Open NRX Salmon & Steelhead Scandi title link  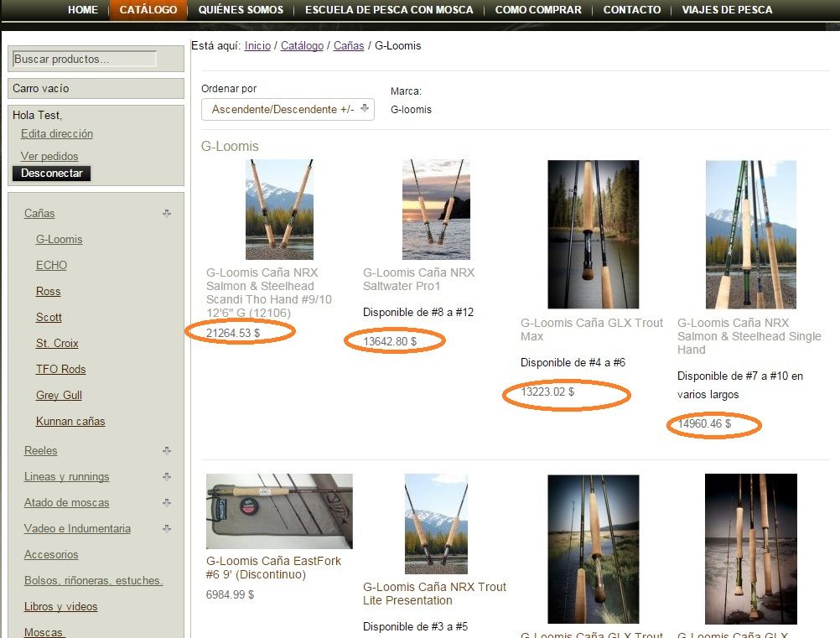(269, 293)
